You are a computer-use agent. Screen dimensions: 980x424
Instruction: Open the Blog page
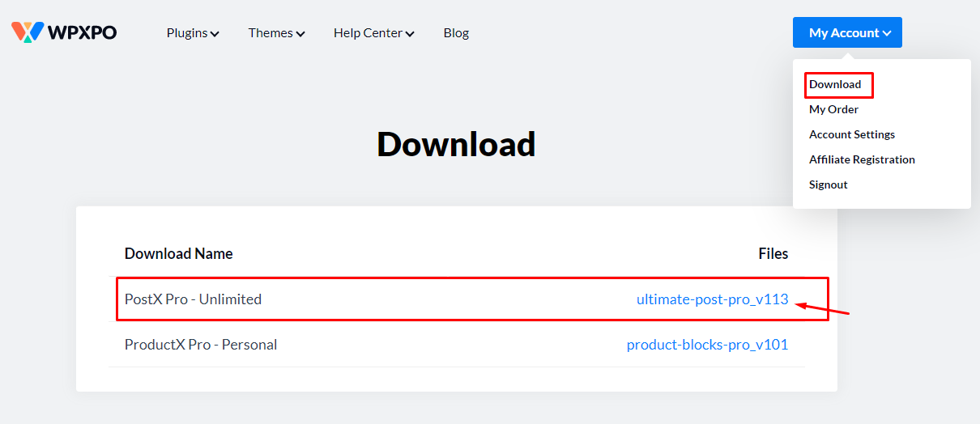456,33
